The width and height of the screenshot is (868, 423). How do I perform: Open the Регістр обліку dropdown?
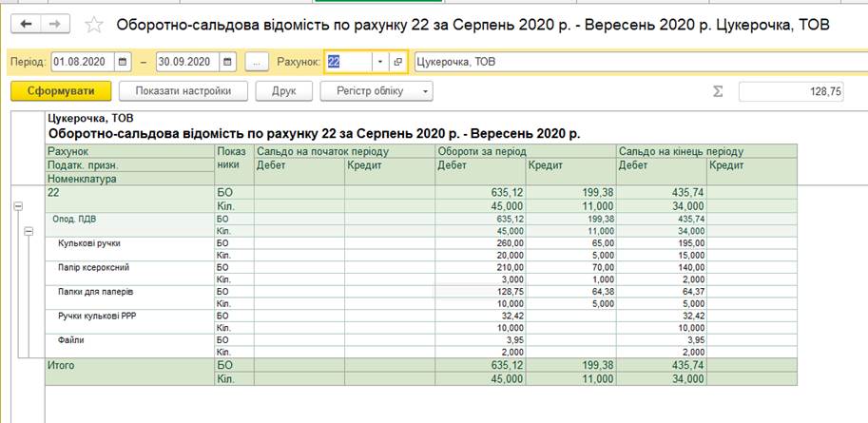(x=377, y=91)
